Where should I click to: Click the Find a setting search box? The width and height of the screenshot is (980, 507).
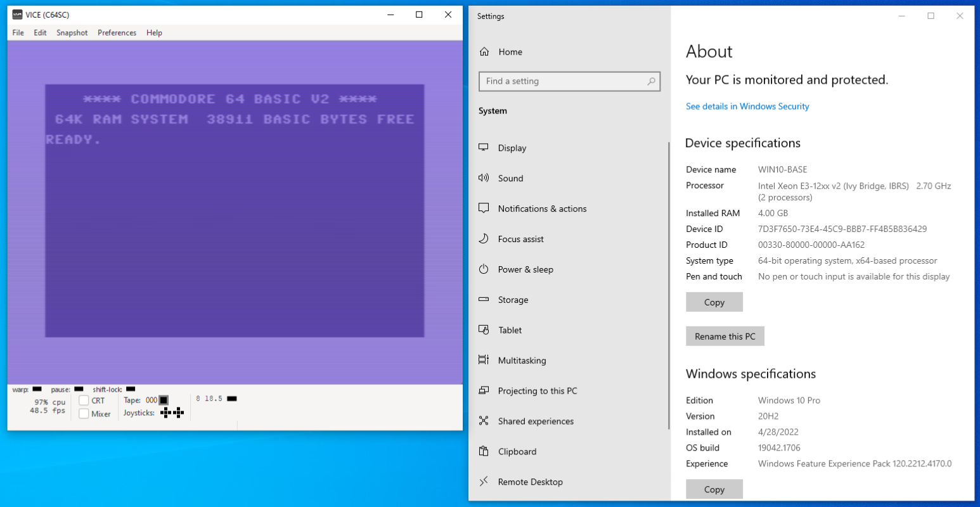click(x=569, y=81)
